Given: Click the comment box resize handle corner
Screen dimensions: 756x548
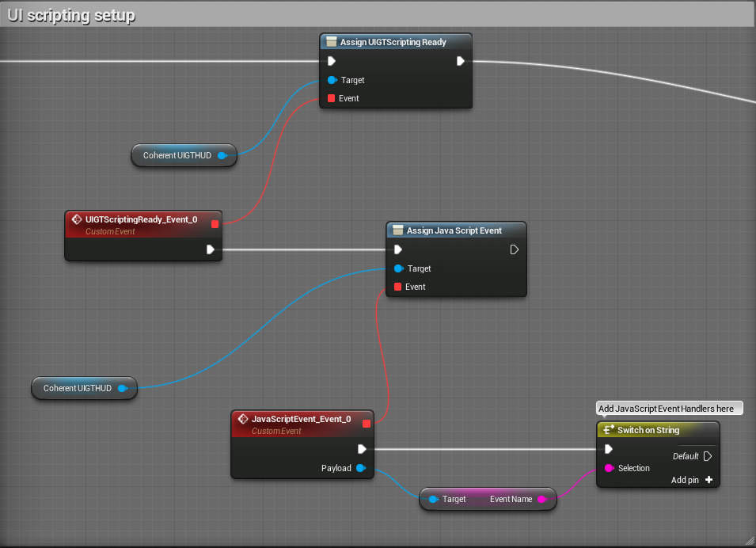Looking at the screenshot, I should pyautogui.click(x=747, y=539).
